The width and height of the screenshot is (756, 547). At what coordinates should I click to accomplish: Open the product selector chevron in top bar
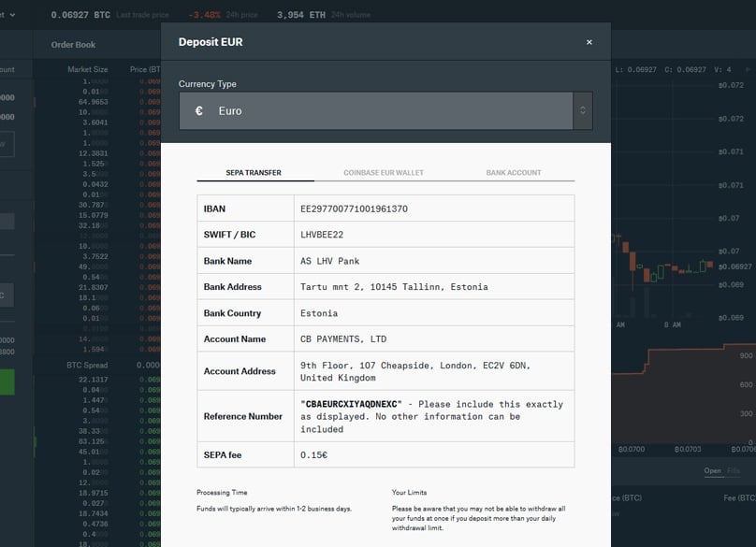[12, 15]
